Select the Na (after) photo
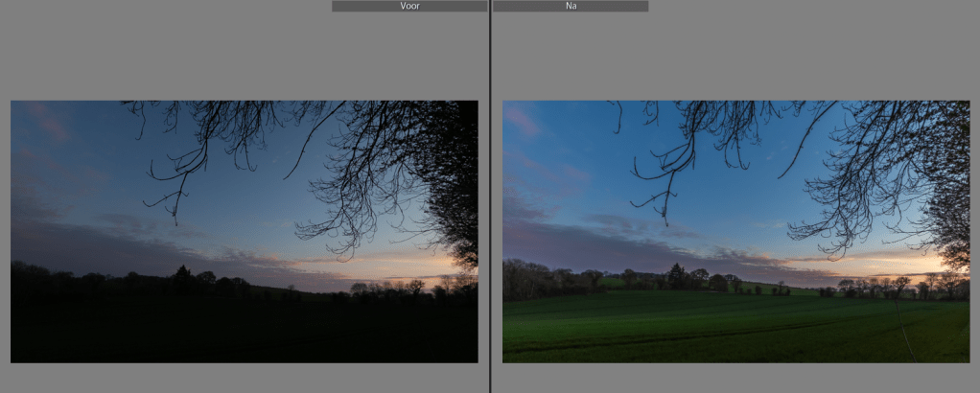Image resolution: width=980 pixels, height=393 pixels. [x=735, y=231]
